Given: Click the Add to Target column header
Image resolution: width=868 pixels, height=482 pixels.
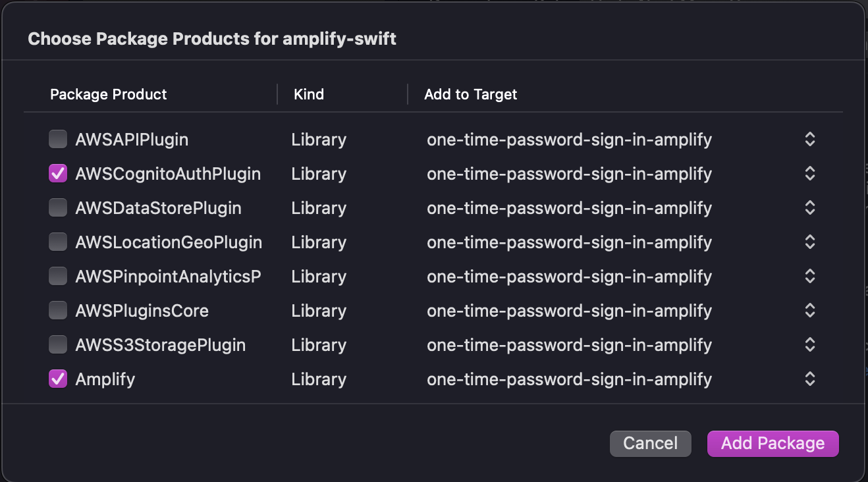Looking at the screenshot, I should [x=471, y=94].
